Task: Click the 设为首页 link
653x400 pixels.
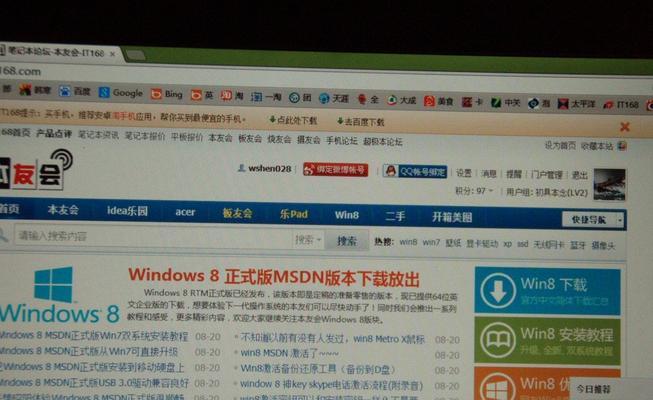Action: click(560, 145)
